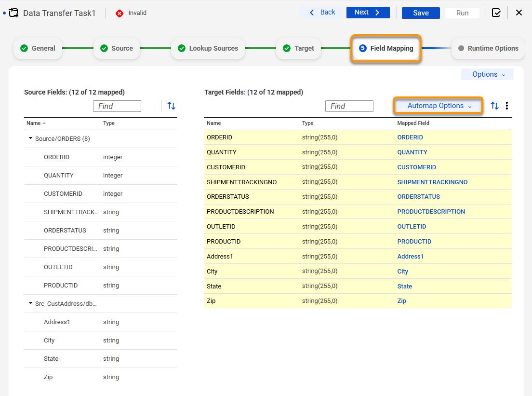Click the Next button
Image resolution: width=532 pixels, height=396 pixels.
pos(368,13)
